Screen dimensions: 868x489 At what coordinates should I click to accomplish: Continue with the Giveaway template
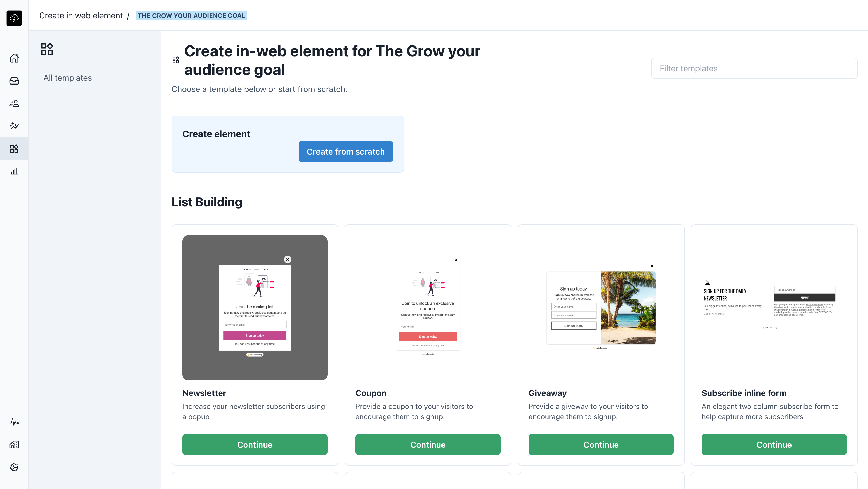tap(601, 445)
